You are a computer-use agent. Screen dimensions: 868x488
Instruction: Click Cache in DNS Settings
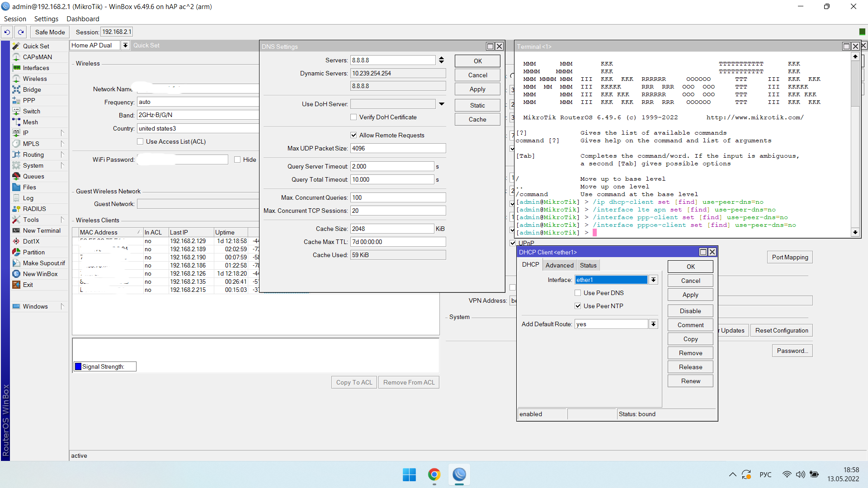(x=477, y=119)
